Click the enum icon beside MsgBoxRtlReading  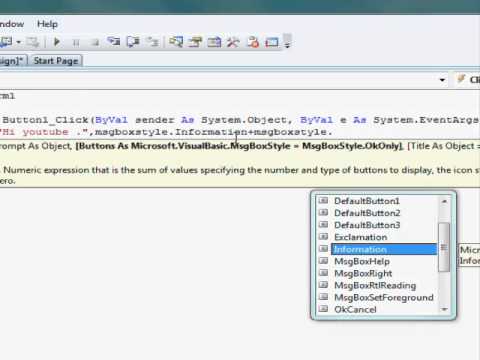point(323,285)
